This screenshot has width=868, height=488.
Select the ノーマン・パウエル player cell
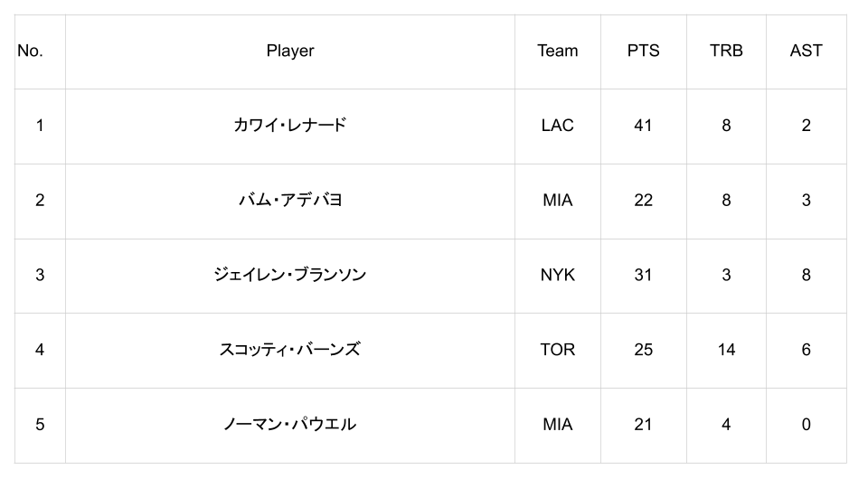(x=289, y=424)
